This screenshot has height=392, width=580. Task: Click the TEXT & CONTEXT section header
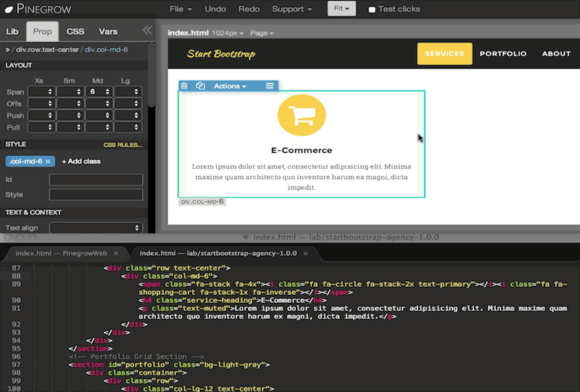coord(33,212)
